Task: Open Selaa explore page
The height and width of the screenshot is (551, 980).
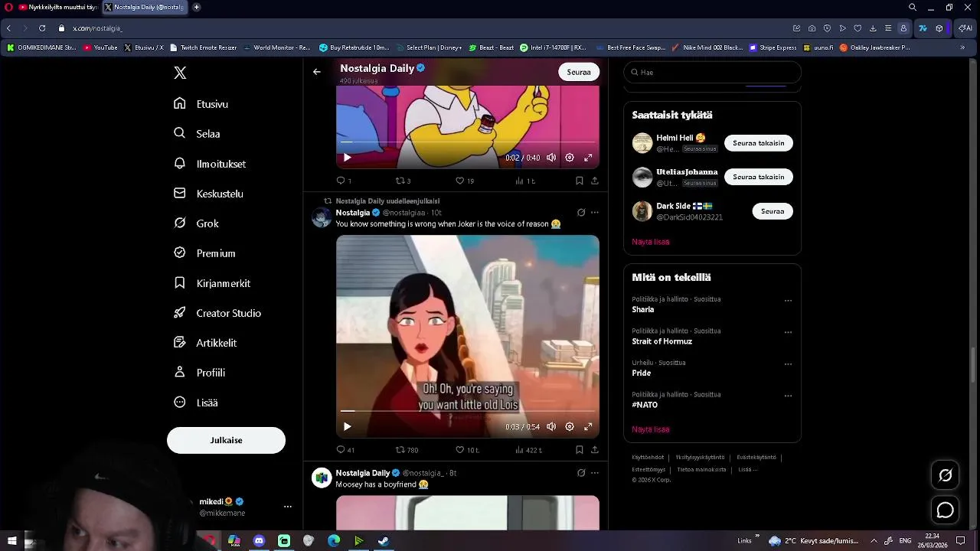Action: (197, 133)
